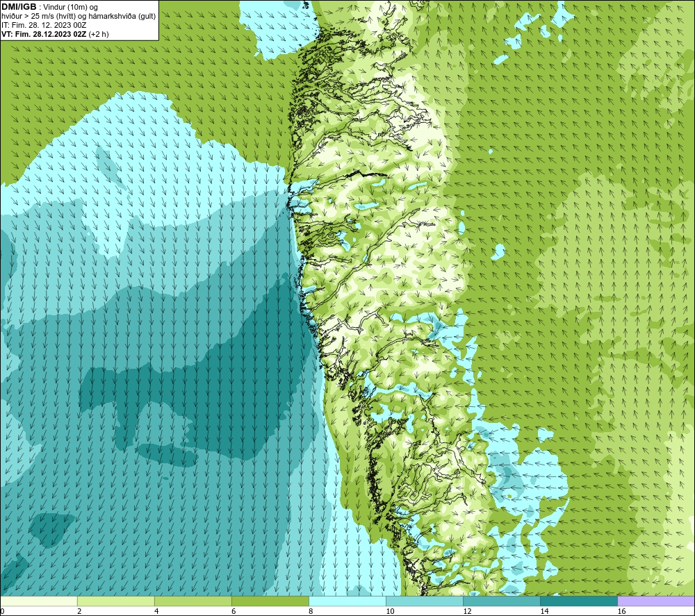
Task: Click the pale cream 0–2 legend swatch
Action: tap(39, 601)
